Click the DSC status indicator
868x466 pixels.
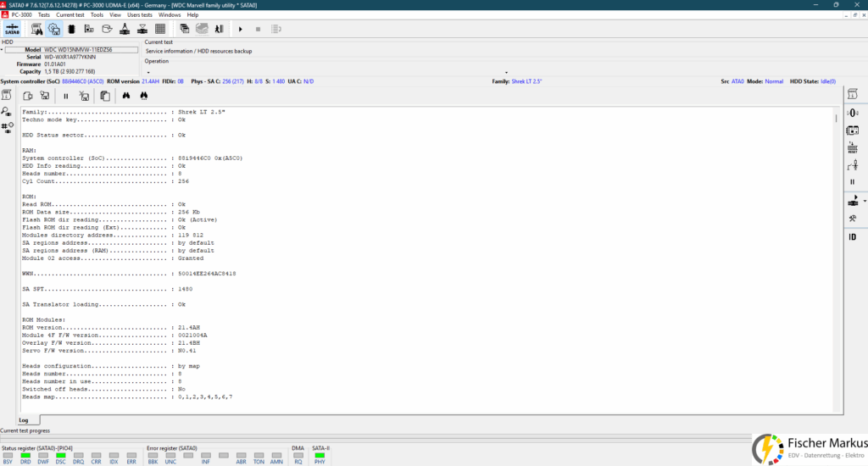(61, 456)
